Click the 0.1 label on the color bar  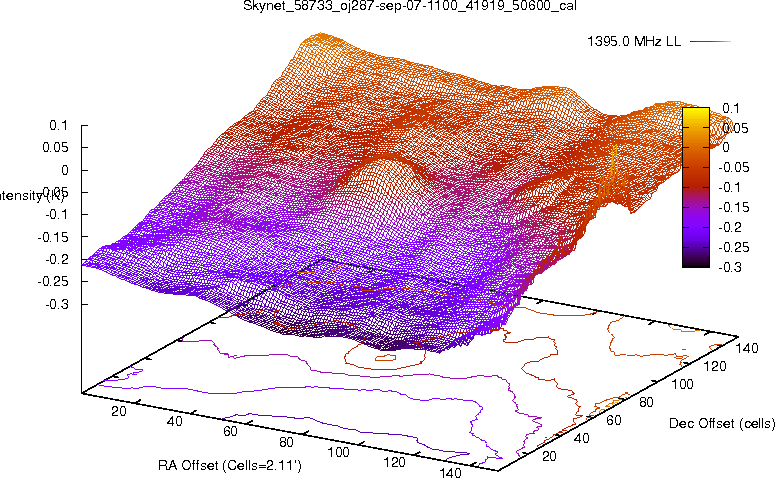pyautogui.click(x=731, y=108)
